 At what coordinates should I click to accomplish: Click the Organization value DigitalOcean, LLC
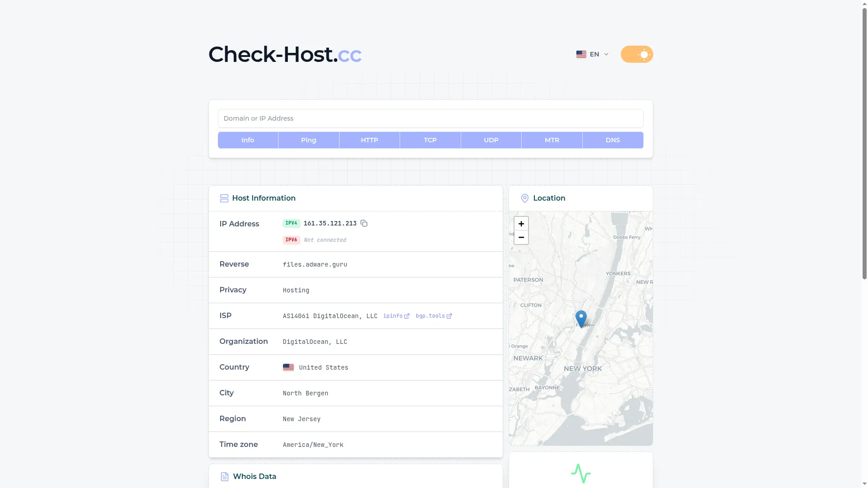315,342
